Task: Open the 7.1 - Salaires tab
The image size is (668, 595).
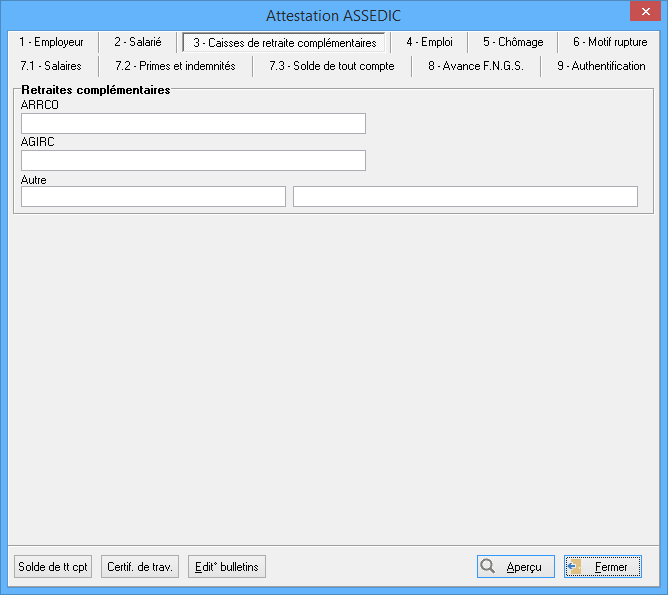Action: click(x=51, y=66)
